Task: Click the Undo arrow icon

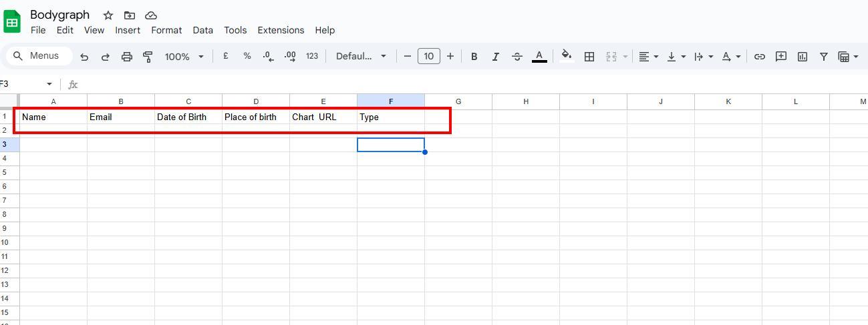Action: [x=84, y=57]
